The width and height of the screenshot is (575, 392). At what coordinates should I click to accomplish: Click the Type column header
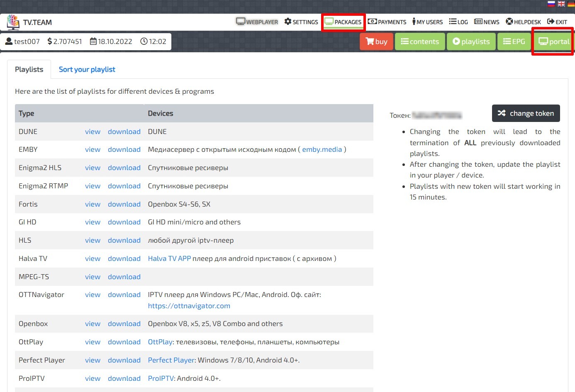pos(27,113)
